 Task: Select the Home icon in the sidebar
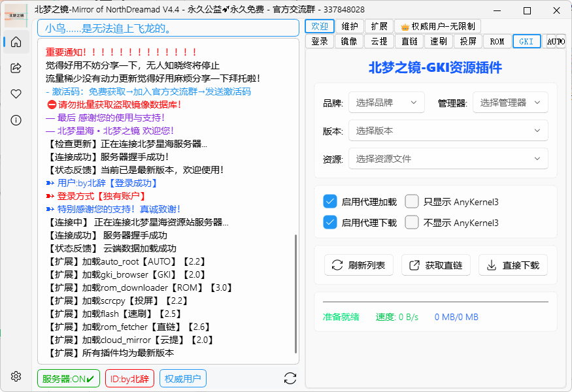click(x=15, y=42)
